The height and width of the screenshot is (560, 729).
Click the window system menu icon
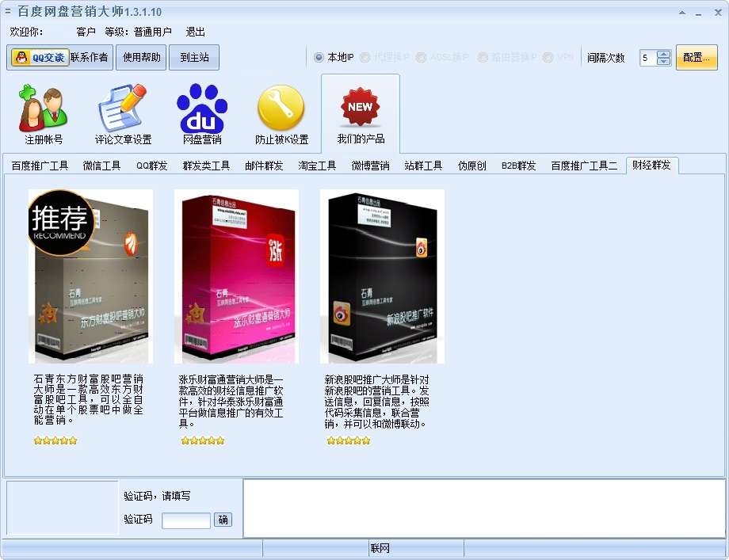click(6, 11)
